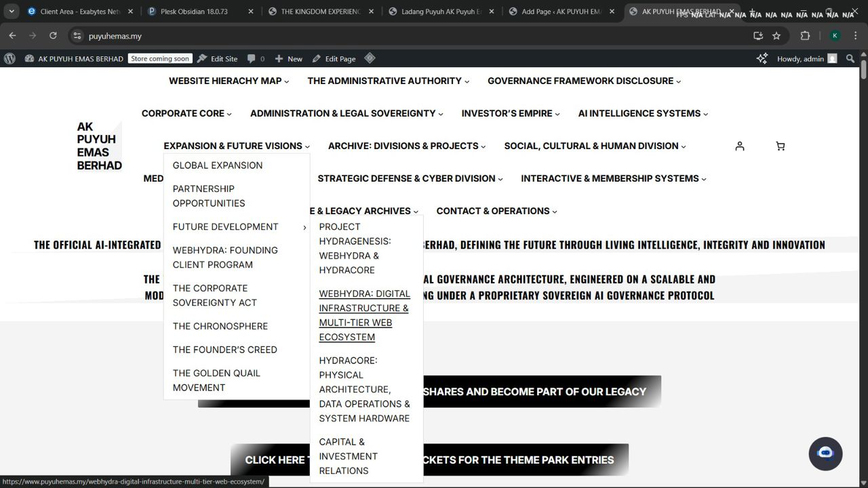Screen dimensions: 868x488
Task: Click the Store coming soon badge
Action: [x=160, y=59]
